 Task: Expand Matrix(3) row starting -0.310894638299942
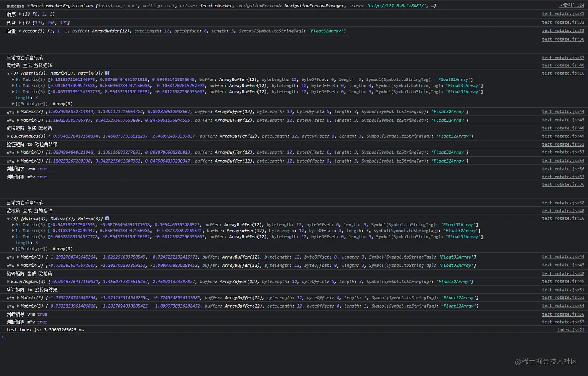click(13, 231)
